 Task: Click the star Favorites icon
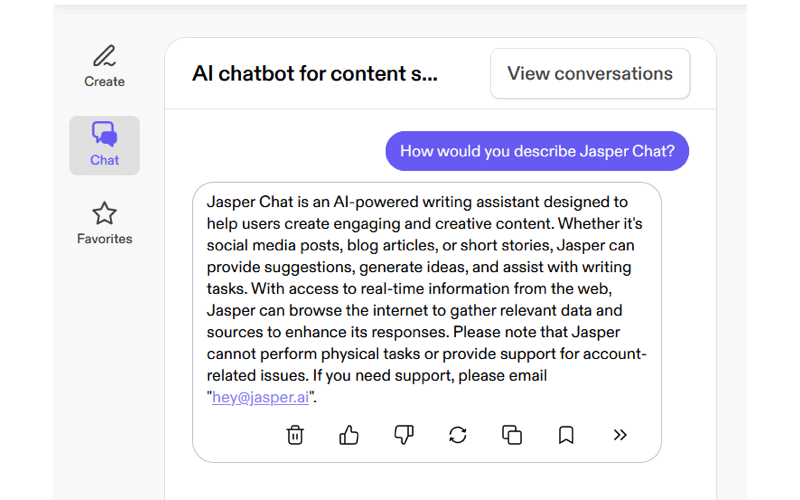104,213
